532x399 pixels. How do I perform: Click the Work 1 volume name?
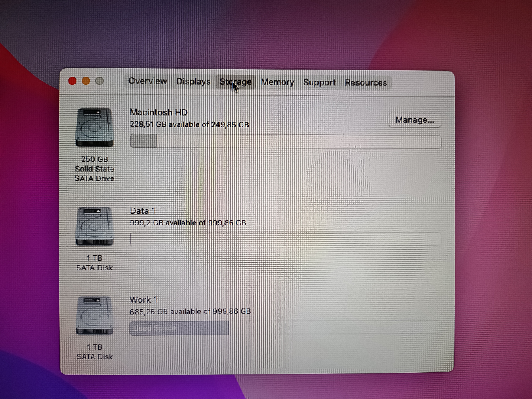tap(144, 300)
